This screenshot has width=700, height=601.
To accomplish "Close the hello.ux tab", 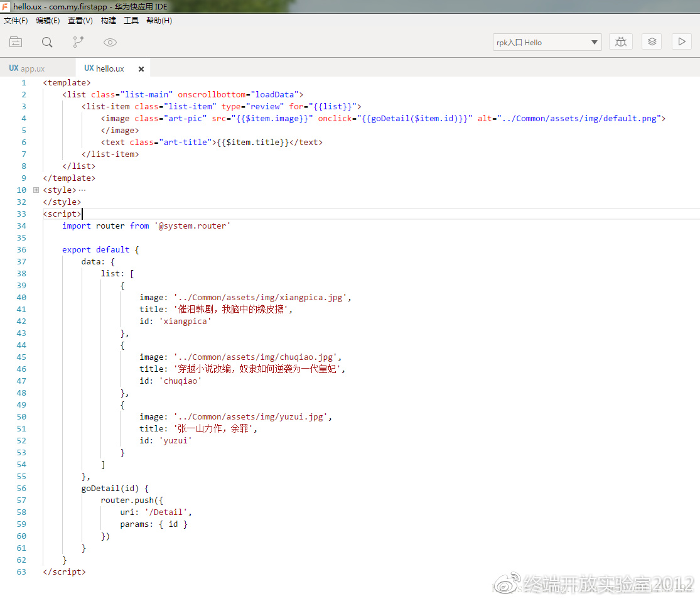I will pyautogui.click(x=141, y=68).
